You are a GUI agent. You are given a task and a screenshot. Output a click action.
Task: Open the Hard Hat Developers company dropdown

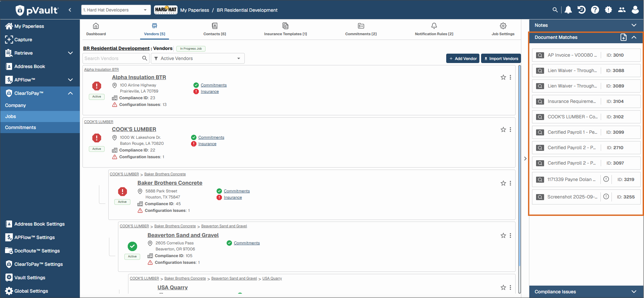coord(116,10)
